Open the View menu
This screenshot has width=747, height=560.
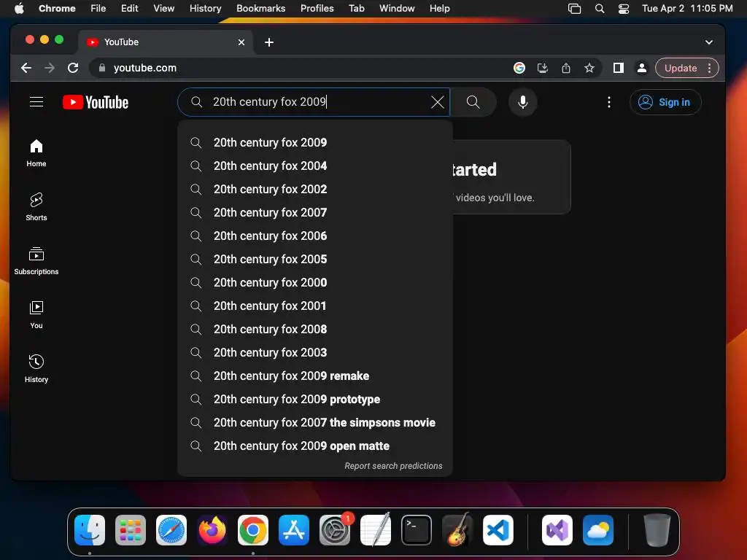(x=164, y=8)
